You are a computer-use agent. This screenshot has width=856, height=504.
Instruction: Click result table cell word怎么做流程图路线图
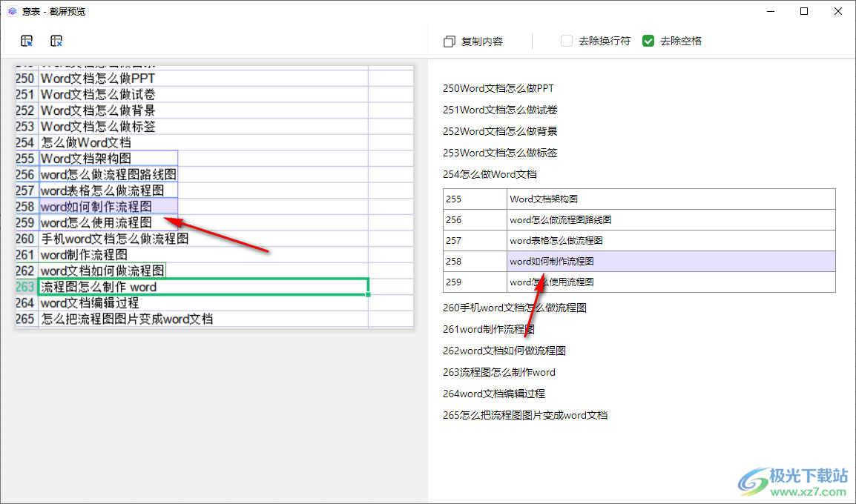671,220
